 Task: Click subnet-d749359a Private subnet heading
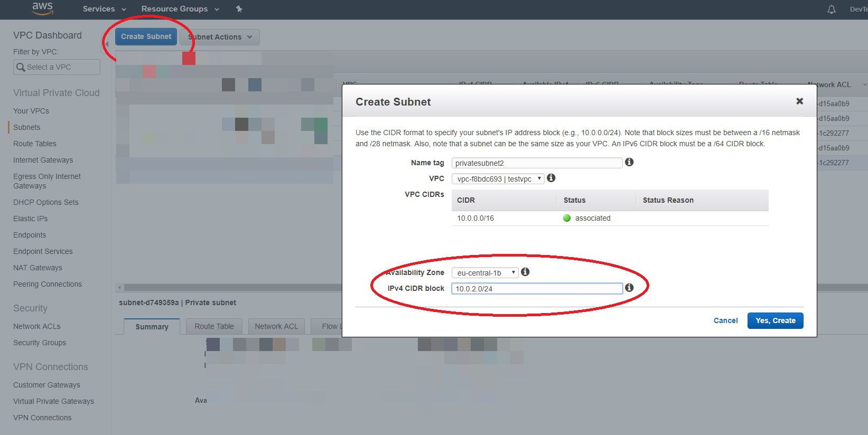tap(178, 302)
